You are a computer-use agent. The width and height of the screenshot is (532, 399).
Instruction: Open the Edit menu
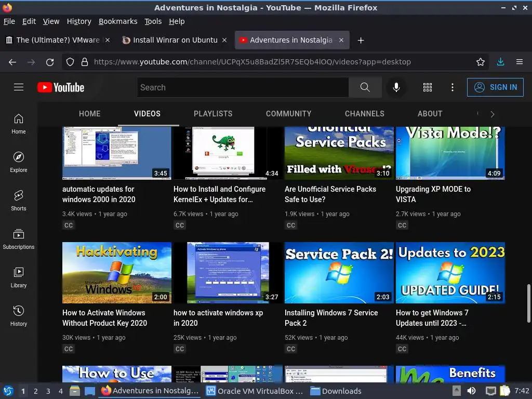click(29, 21)
